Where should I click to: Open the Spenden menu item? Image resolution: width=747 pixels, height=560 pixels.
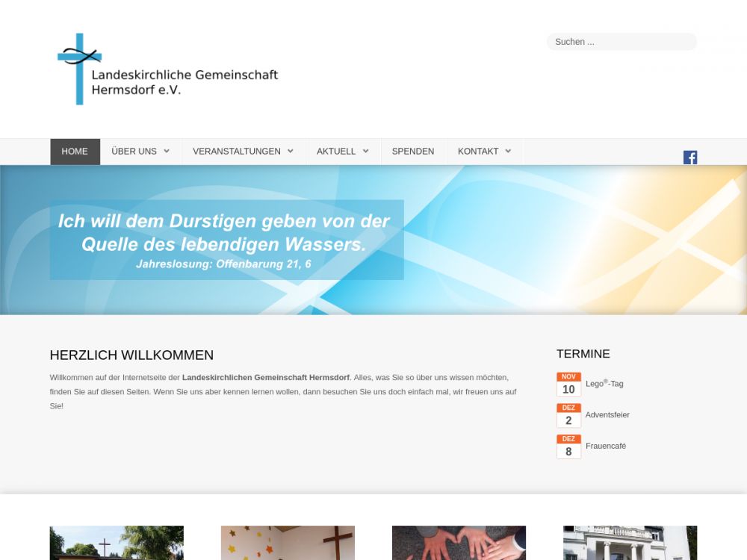[413, 152]
